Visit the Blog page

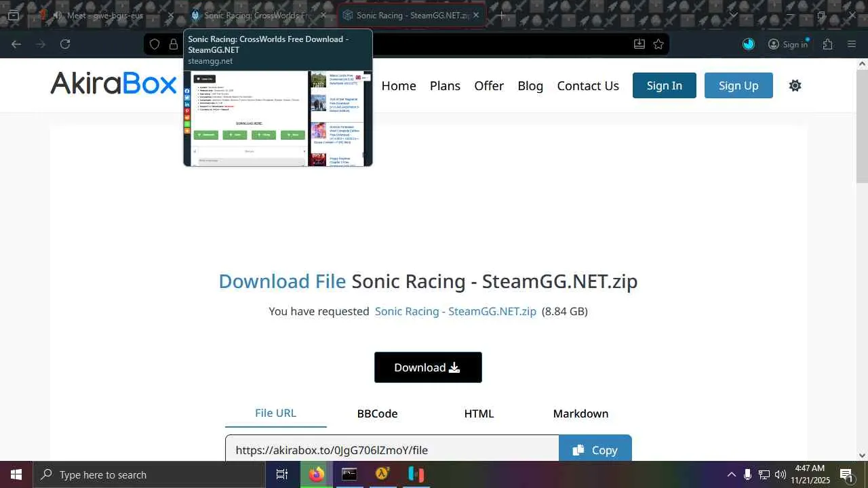[x=530, y=85]
